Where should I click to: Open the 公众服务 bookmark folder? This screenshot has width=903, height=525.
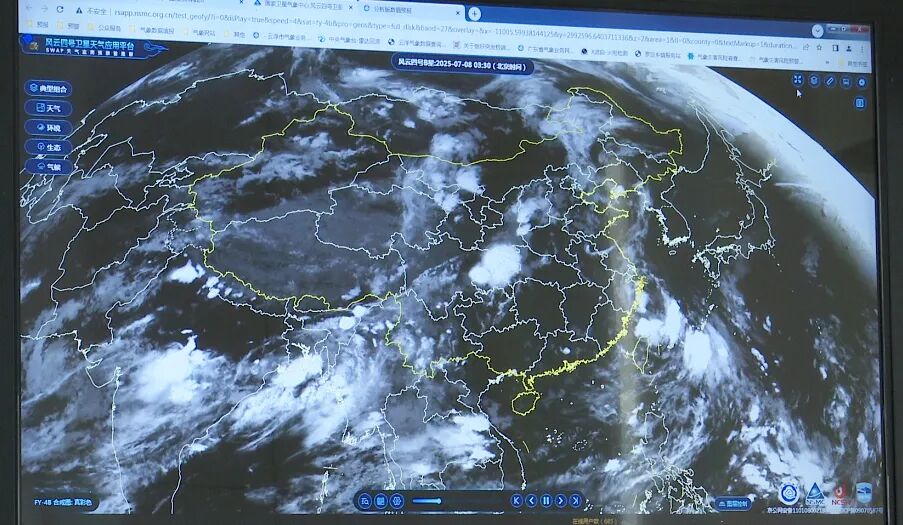[x=104, y=28]
